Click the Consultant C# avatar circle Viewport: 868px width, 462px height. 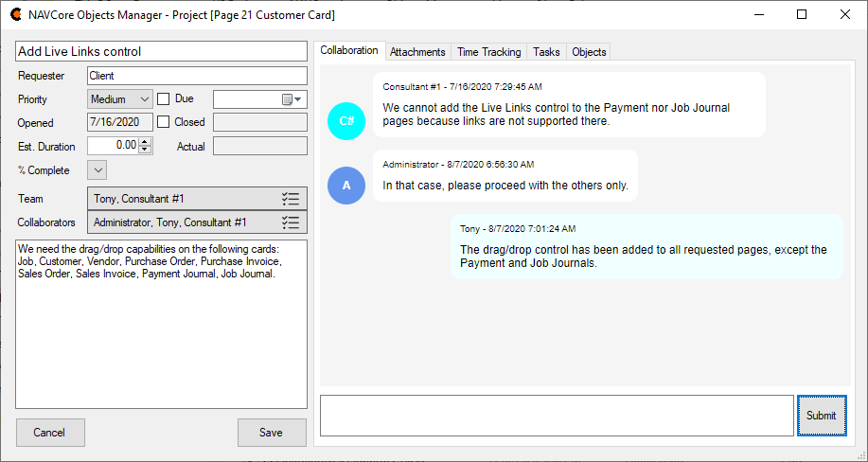(x=346, y=121)
